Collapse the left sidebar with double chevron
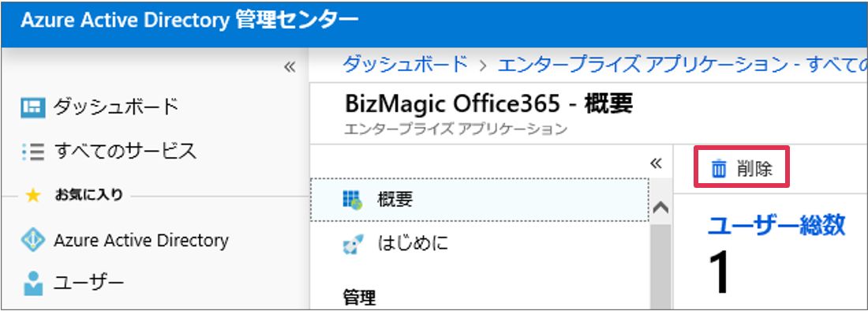Screen dimensions: 868x311 (290, 68)
